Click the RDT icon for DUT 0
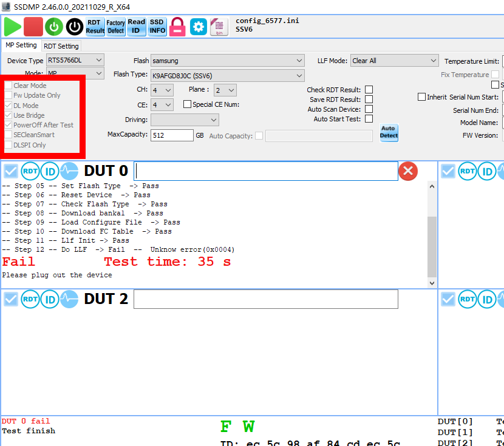The image size is (504, 446). coord(30,172)
